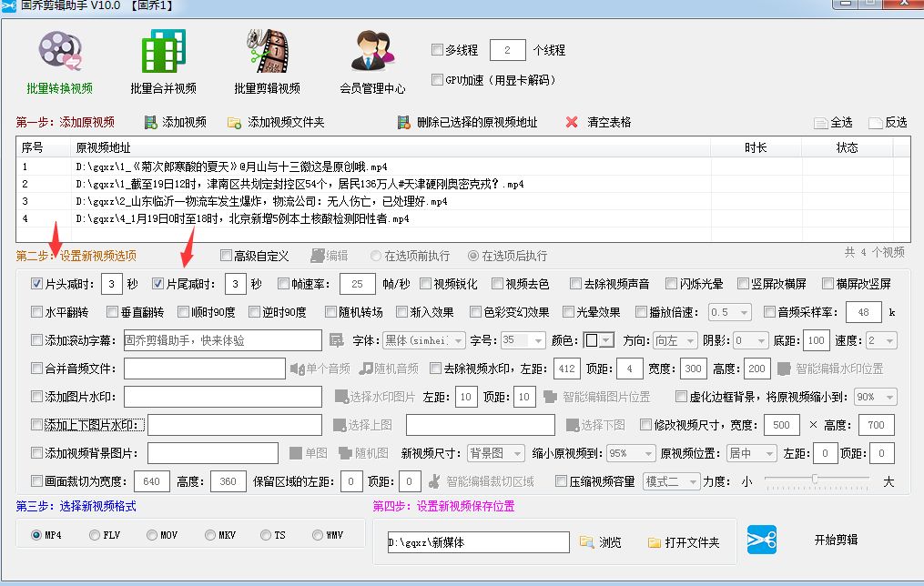Click the 选择上图 icon
This screenshot has height=586, width=924.
click(339, 425)
